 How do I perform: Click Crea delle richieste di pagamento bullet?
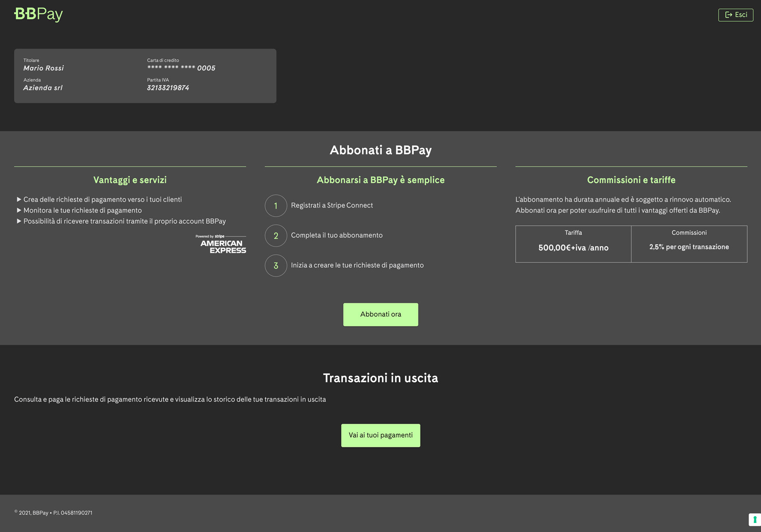(99, 200)
